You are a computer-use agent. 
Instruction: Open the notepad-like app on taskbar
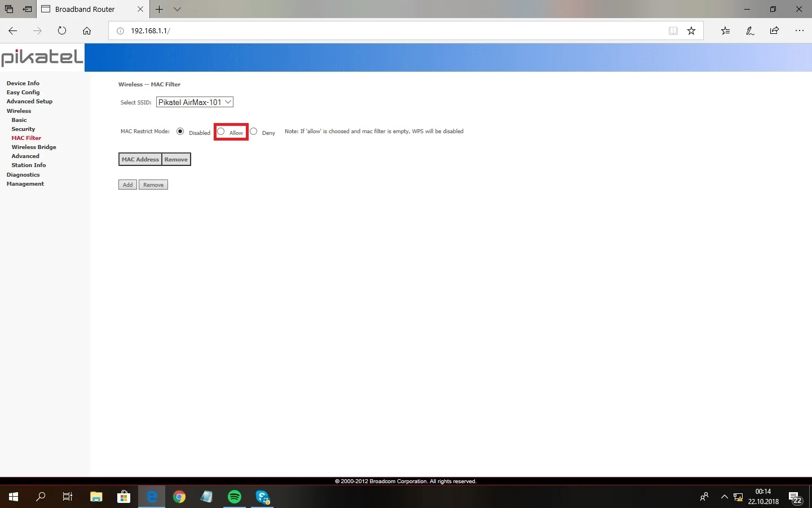tap(207, 497)
